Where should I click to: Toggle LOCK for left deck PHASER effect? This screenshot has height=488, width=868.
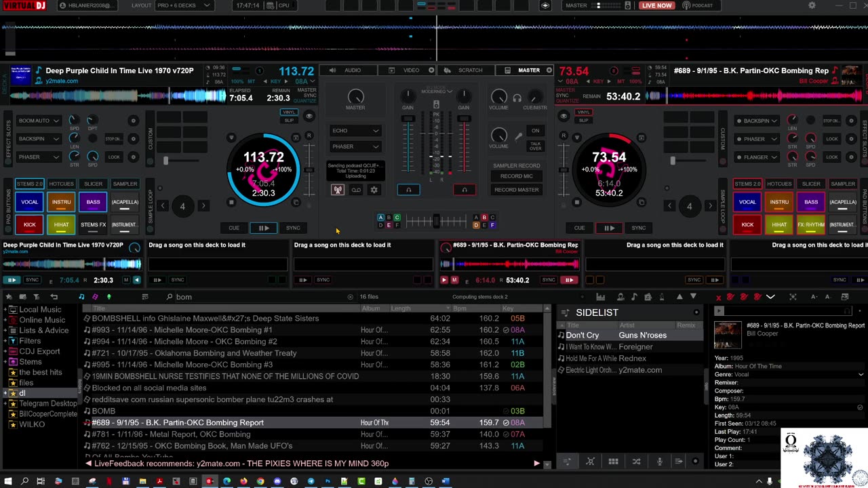tap(114, 157)
